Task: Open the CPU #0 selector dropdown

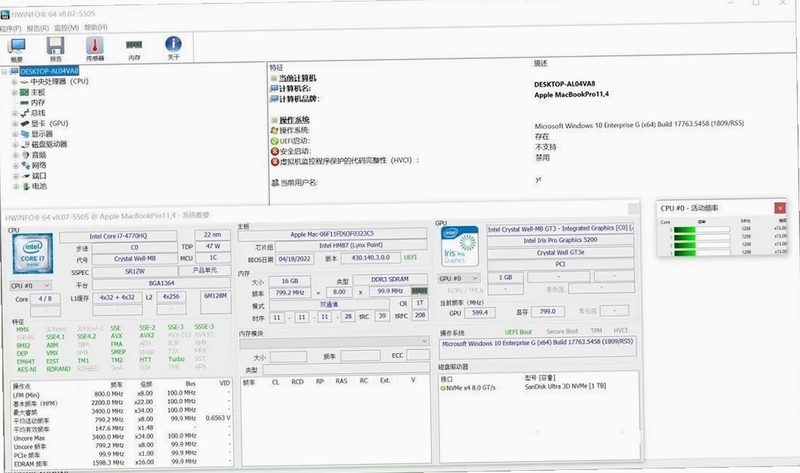Action: point(31,286)
